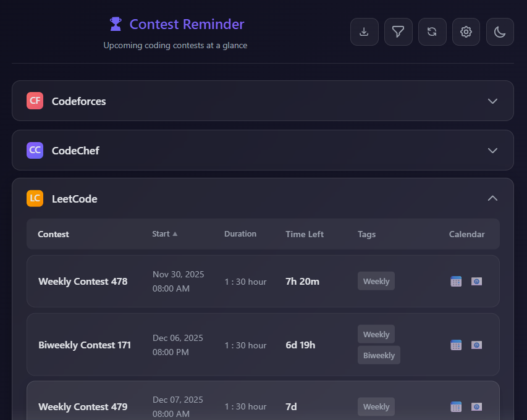Click the Codeforces CF platform icon

[35, 100]
